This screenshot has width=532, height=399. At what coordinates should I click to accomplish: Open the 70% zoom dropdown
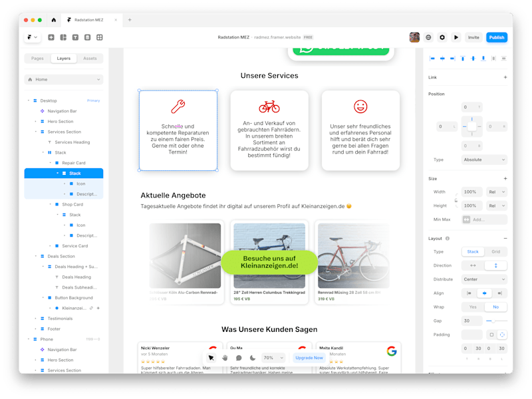(x=273, y=358)
